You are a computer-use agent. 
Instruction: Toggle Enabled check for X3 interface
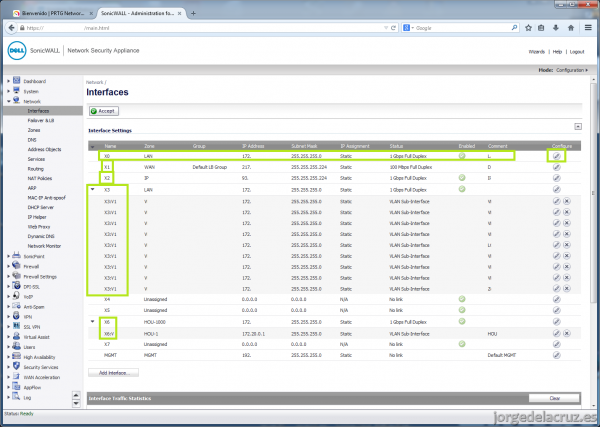click(462, 189)
